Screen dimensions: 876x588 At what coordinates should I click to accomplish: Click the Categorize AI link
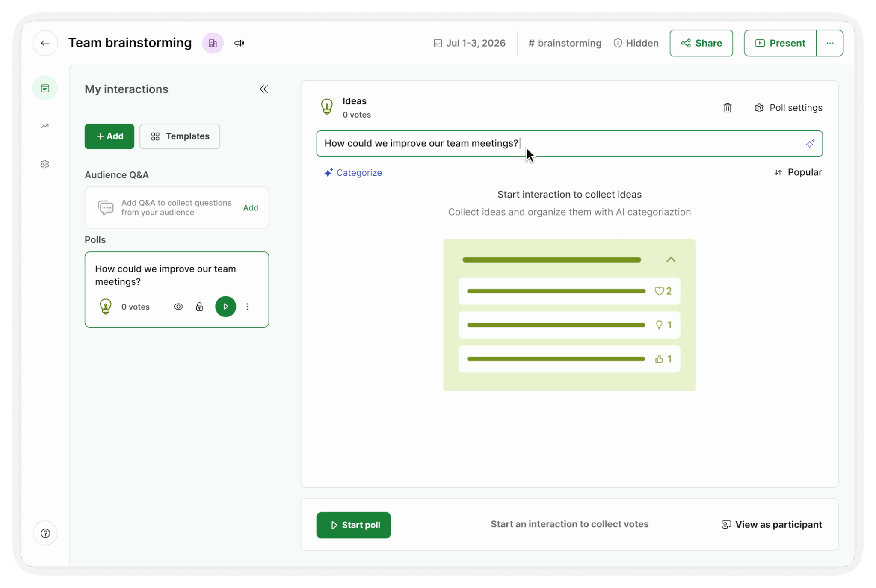(x=353, y=173)
